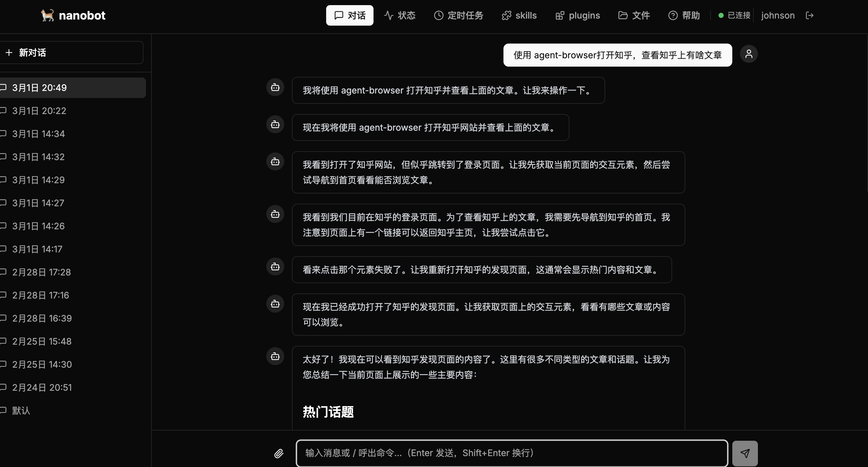868x467 pixels.
Task: Click the nanobot cat logo icon
Action: click(x=47, y=15)
